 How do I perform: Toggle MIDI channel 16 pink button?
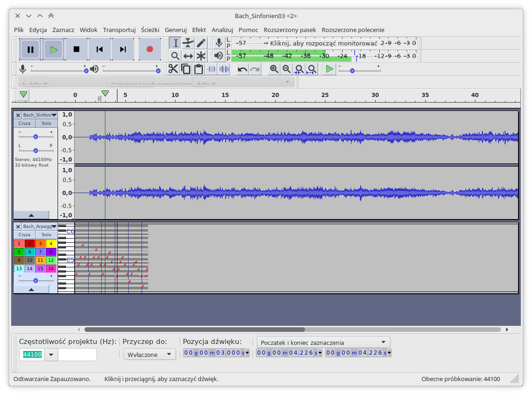[51, 268]
